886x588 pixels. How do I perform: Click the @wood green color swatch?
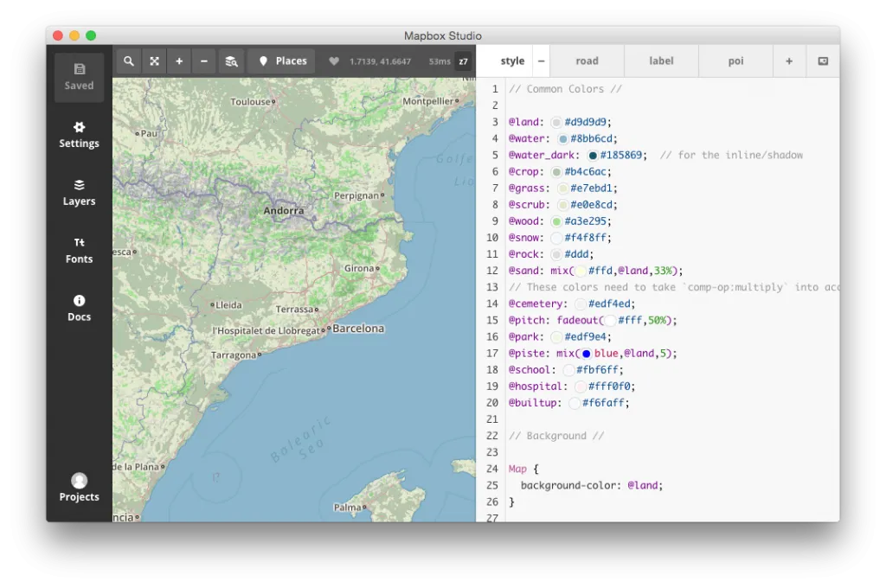556,221
